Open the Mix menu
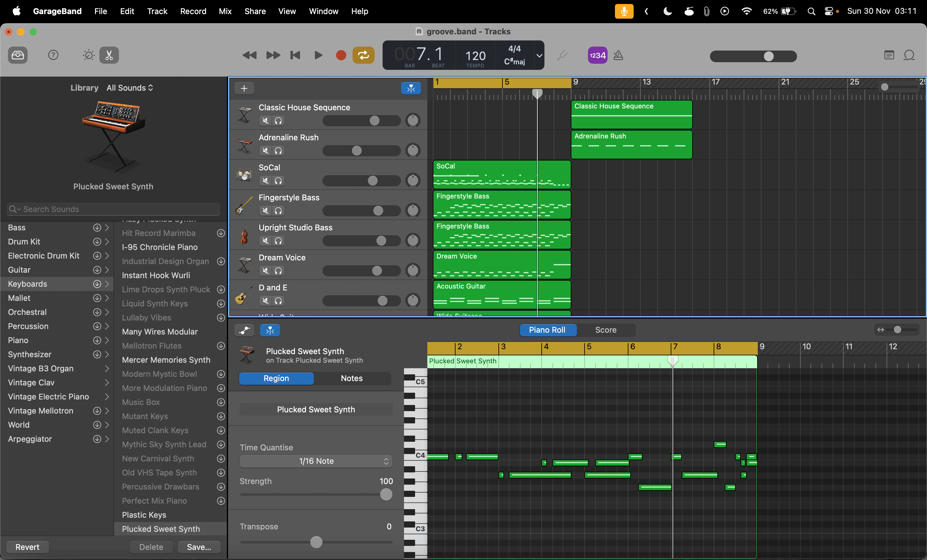Screen dimensions: 927x560 225,11
